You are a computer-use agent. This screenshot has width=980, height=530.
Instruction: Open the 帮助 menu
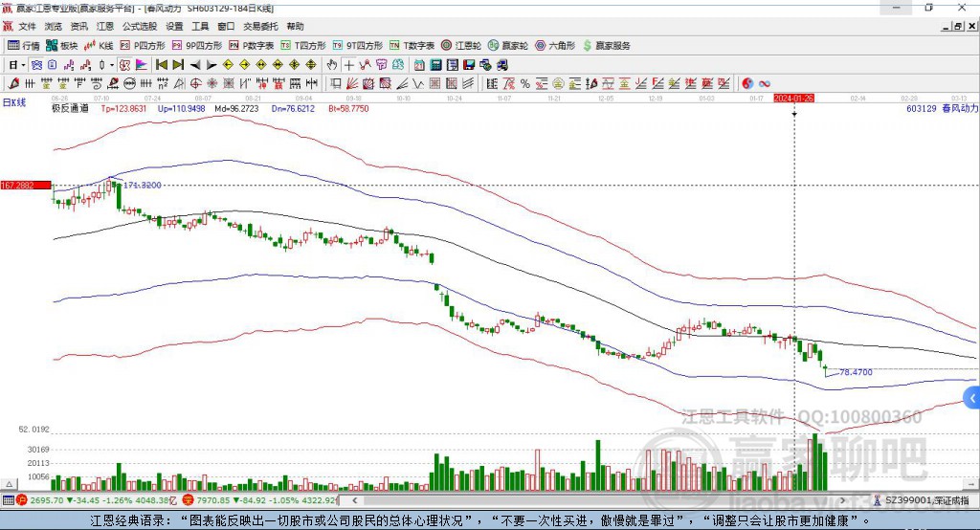coord(295,26)
